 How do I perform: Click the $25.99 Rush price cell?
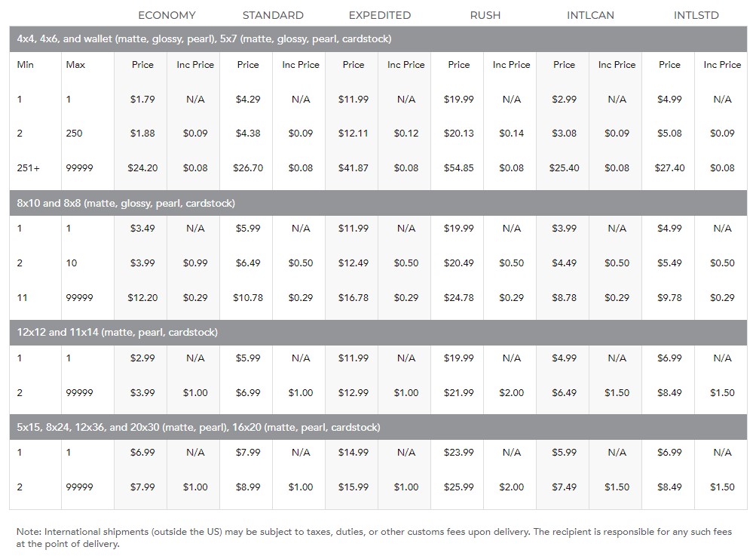(x=459, y=487)
